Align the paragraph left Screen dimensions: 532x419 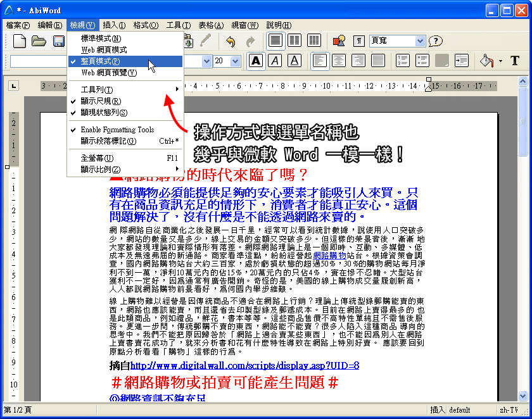pyautogui.click(x=320, y=61)
